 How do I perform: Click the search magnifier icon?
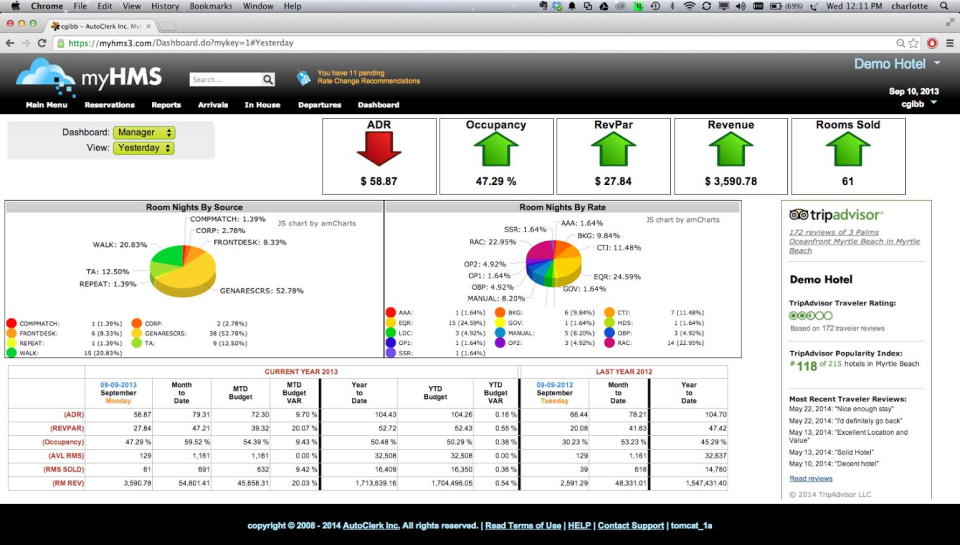268,80
